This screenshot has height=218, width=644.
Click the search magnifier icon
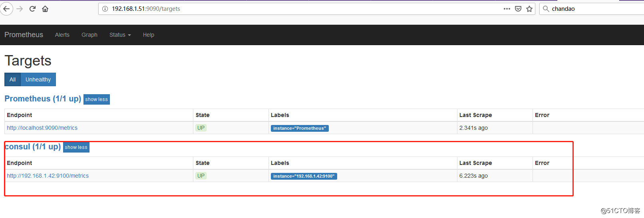pos(546,9)
